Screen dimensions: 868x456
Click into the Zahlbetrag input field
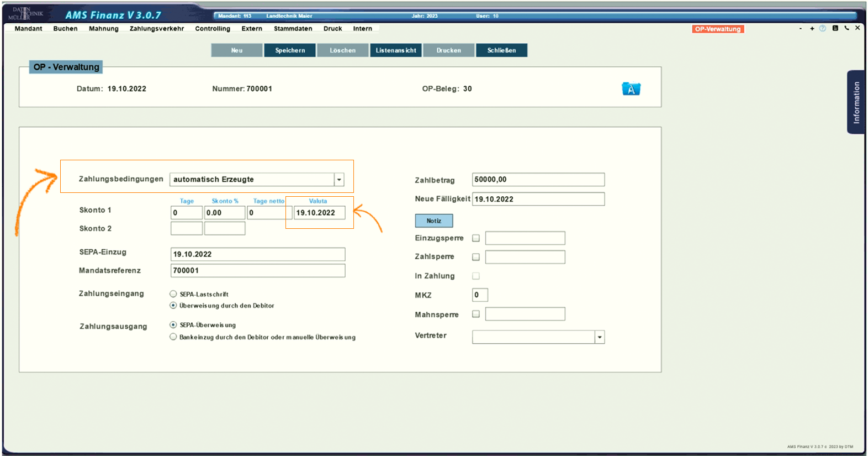tap(538, 180)
